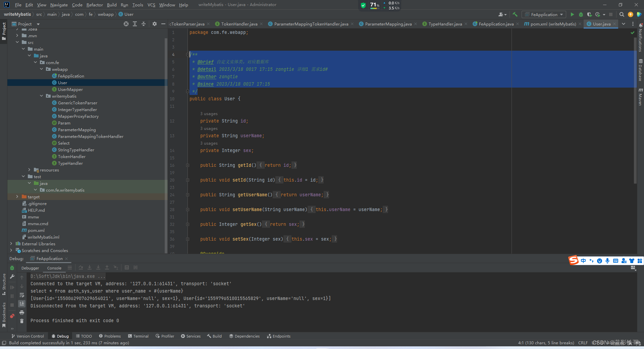
Task: Rerun FeApplication debug session
Action: point(12,268)
